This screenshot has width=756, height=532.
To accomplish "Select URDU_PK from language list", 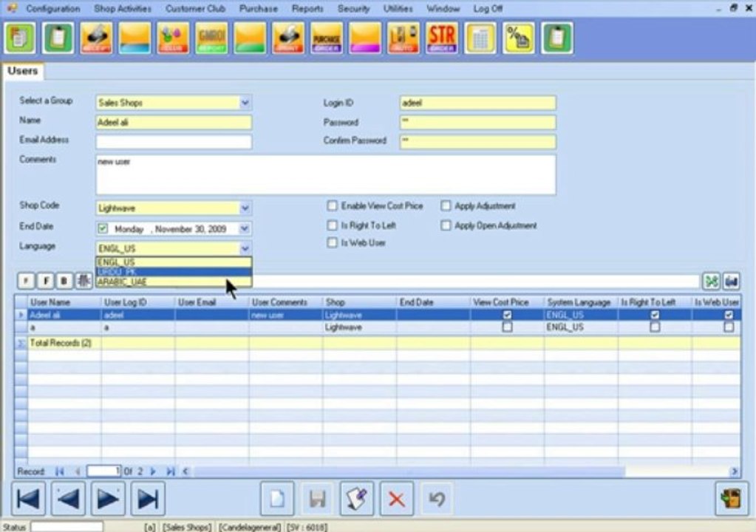I will (x=174, y=272).
